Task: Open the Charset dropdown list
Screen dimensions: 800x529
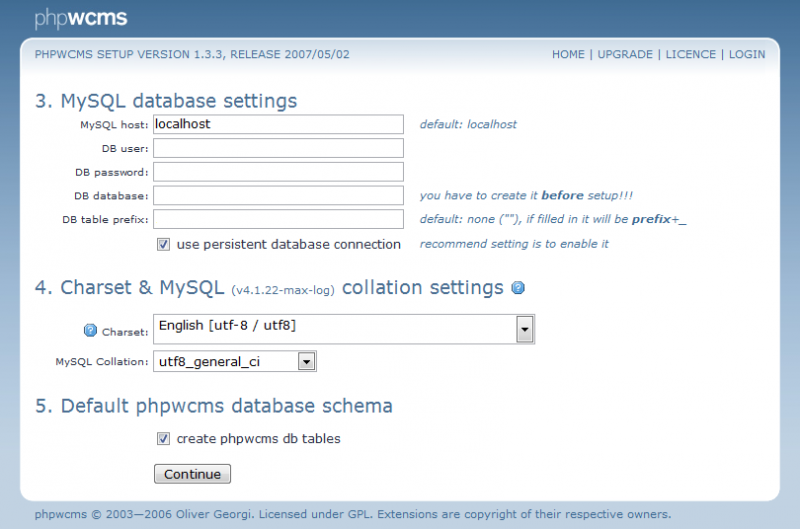Action: click(524, 329)
